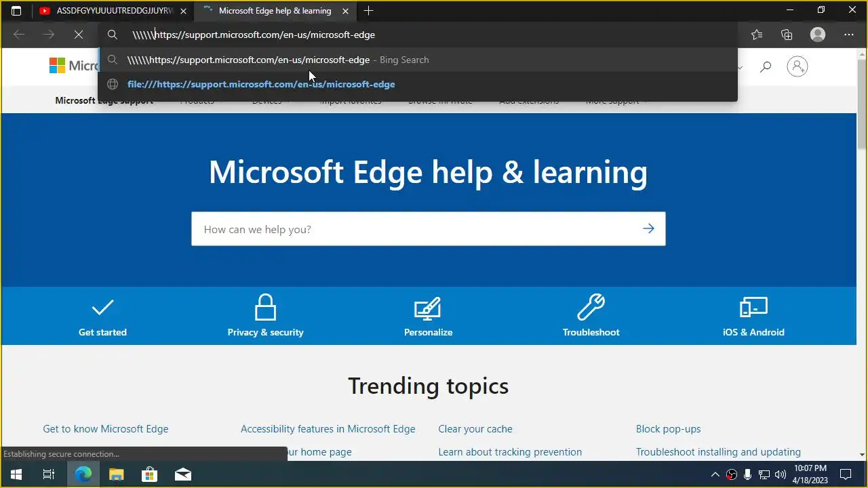Viewport: 868px width, 488px height.
Task: Open the Troubleshoot category
Action: point(591,317)
